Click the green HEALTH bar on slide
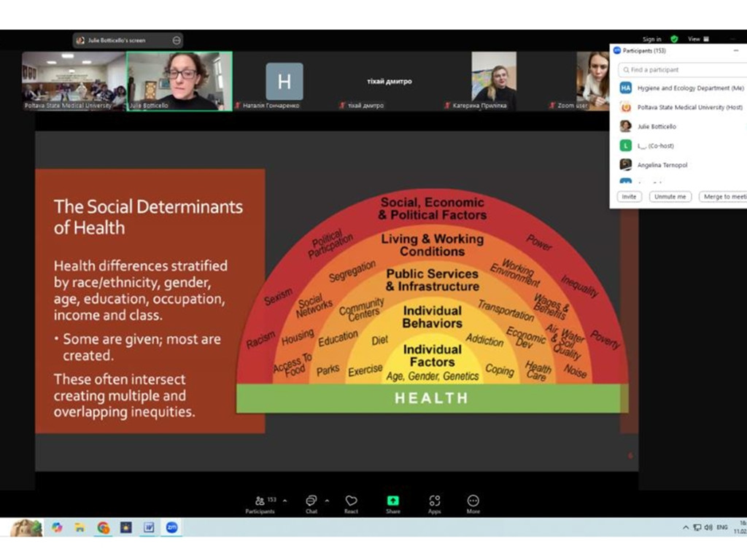747x560 pixels. click(x=431, y=398)
